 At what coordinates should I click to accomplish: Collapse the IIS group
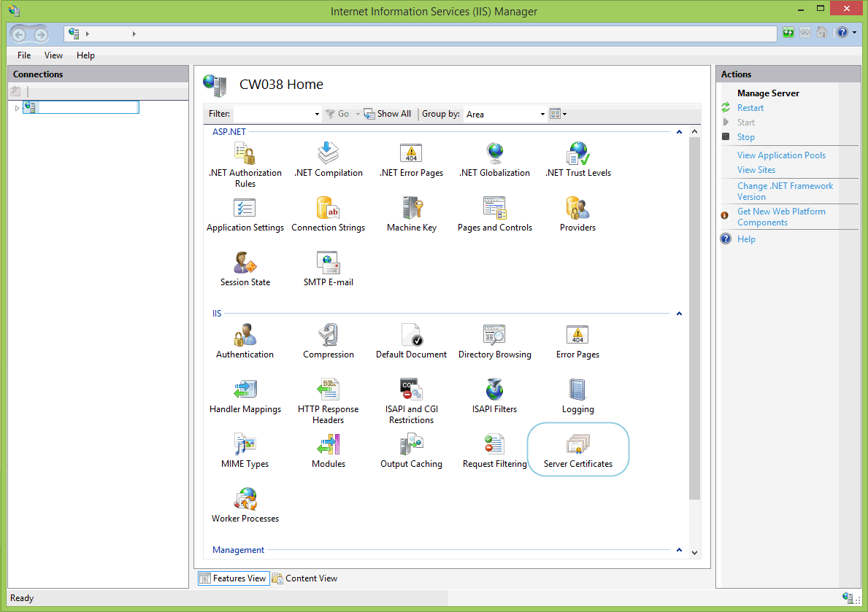[679, 314]
